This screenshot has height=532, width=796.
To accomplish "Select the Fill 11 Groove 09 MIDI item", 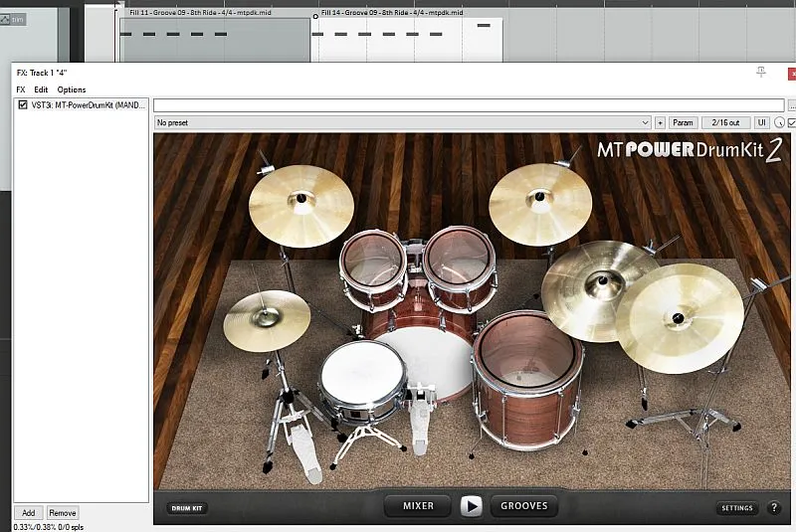I will click(215, 40).
